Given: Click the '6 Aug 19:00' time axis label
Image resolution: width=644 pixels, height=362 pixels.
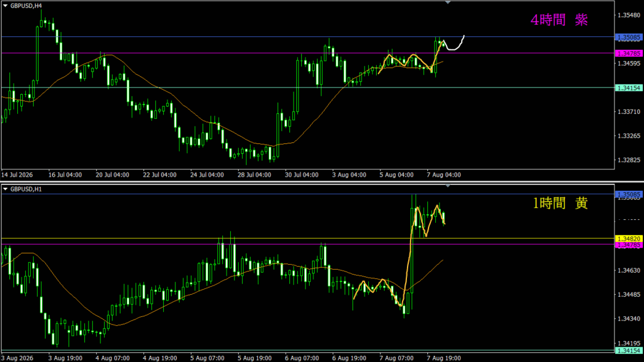Looking at the screenshot, I should tap(349, 358).
